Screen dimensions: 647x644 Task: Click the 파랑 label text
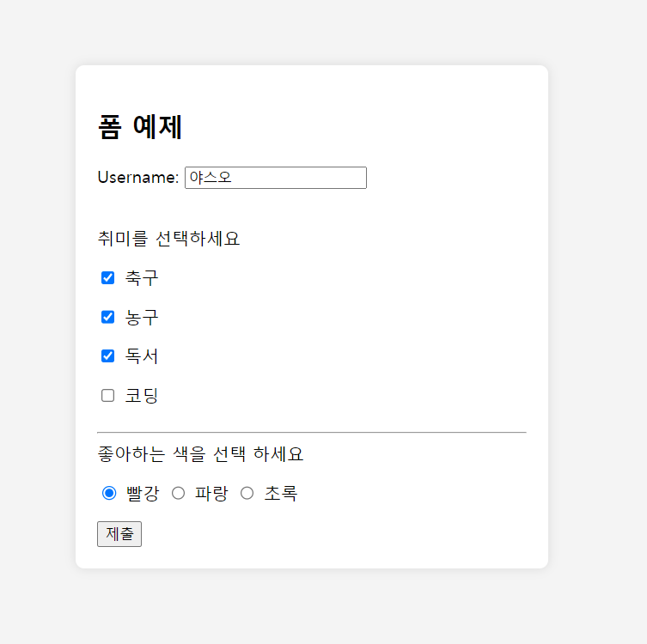[211, 493]
